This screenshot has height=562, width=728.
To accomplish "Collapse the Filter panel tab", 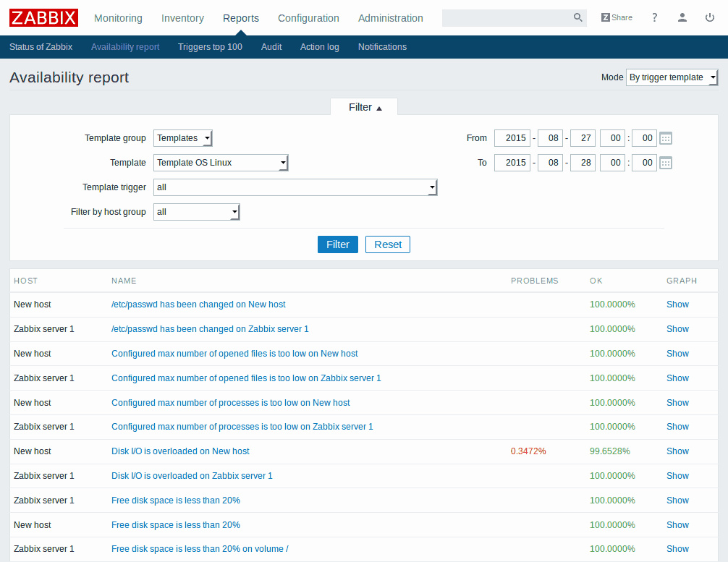I will (364, 107).
